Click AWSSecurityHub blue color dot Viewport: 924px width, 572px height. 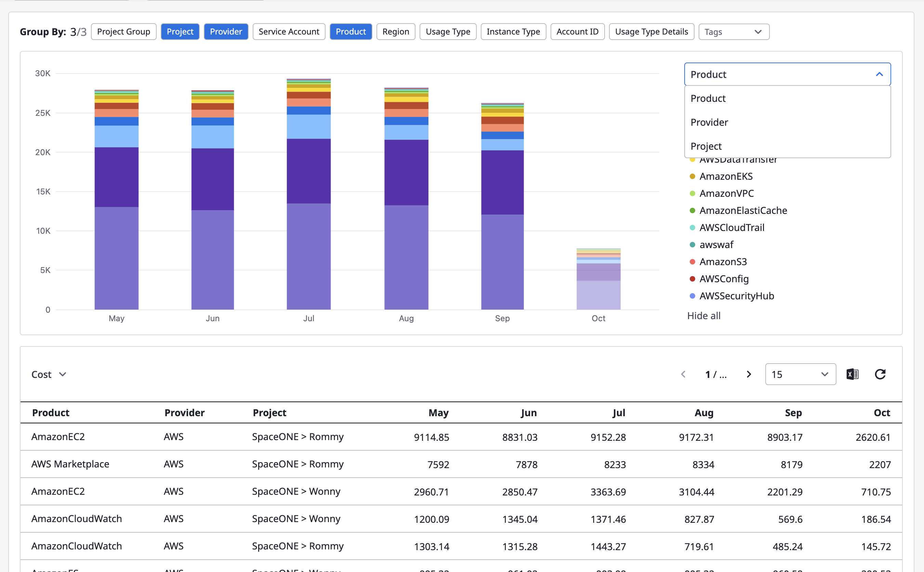point(692,296)
